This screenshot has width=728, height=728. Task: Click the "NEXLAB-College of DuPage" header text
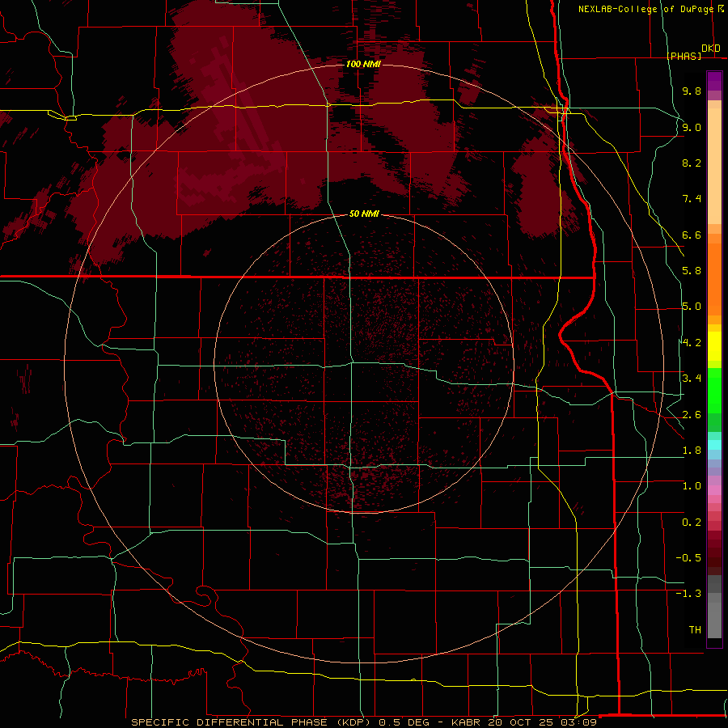click(645, 9)
